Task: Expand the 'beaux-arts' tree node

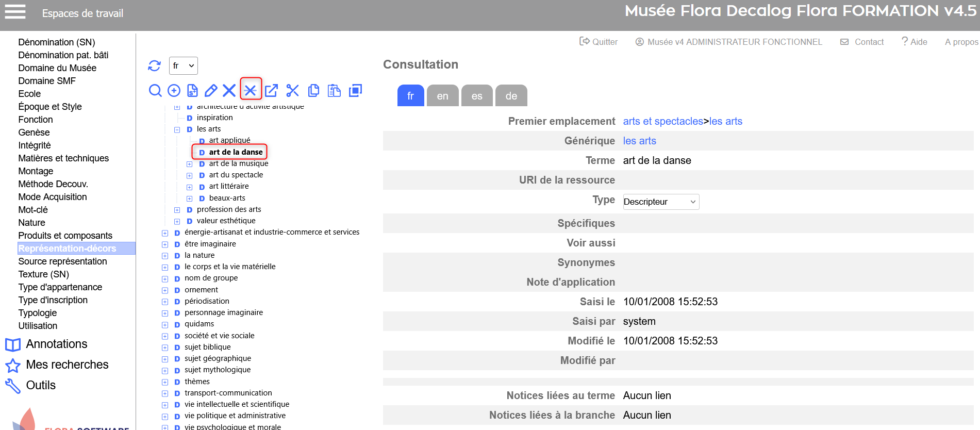Action: tap(189, 199)
